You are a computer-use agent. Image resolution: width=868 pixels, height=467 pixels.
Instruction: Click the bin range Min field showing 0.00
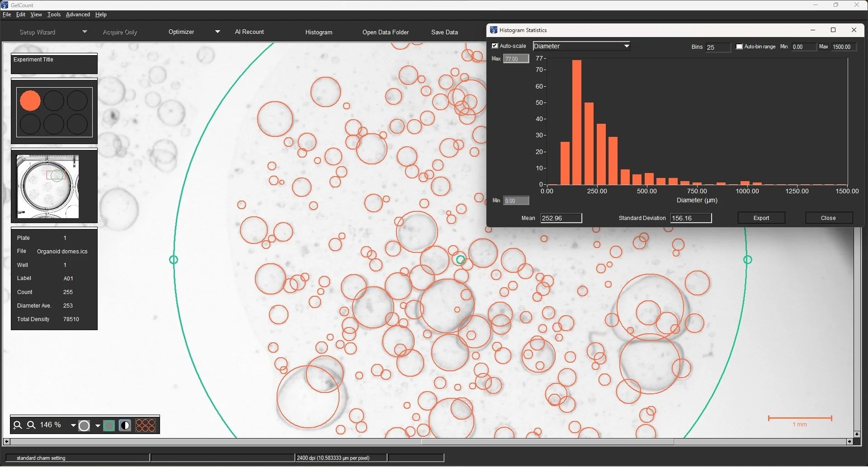click(804, 47)
